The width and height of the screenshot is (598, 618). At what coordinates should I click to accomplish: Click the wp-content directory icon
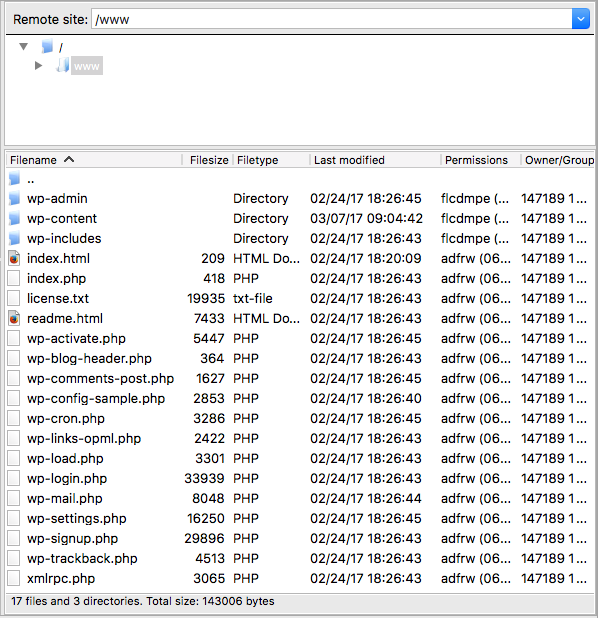pos(15,218)
